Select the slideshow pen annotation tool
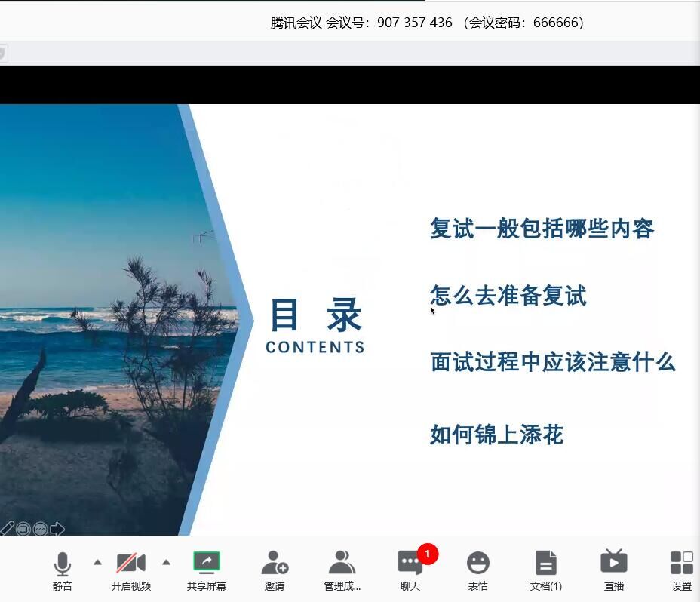700x602 pixels. click(x=7, y=529)
